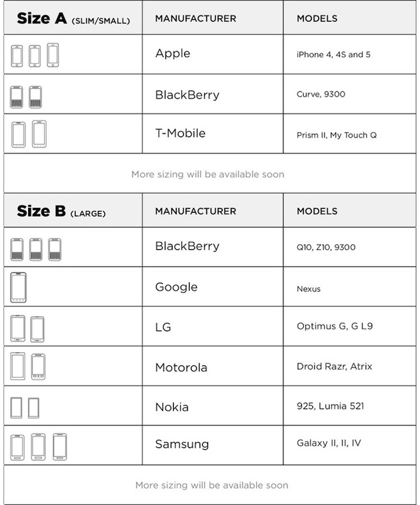Screen dimensions: 420x505
Task: Click the Samsung manufacturer name
Action: point(182,444)
